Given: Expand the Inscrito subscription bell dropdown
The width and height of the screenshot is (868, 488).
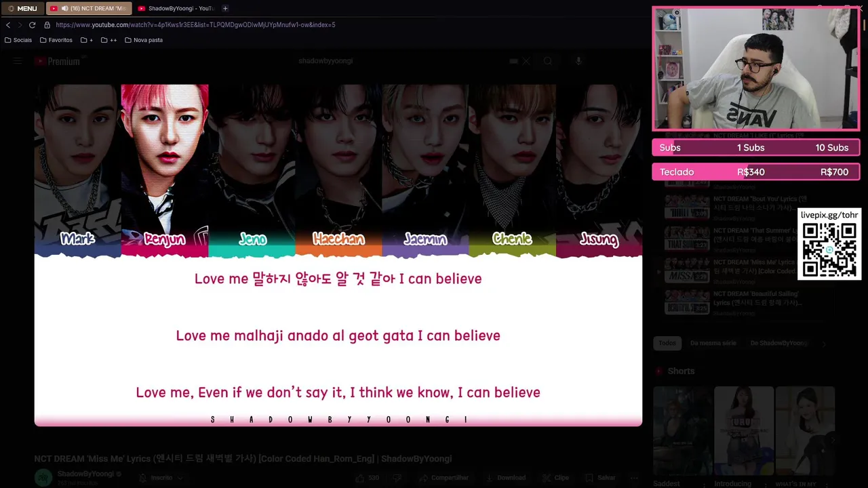Looking at the screenshot, I should coord(161,478).
